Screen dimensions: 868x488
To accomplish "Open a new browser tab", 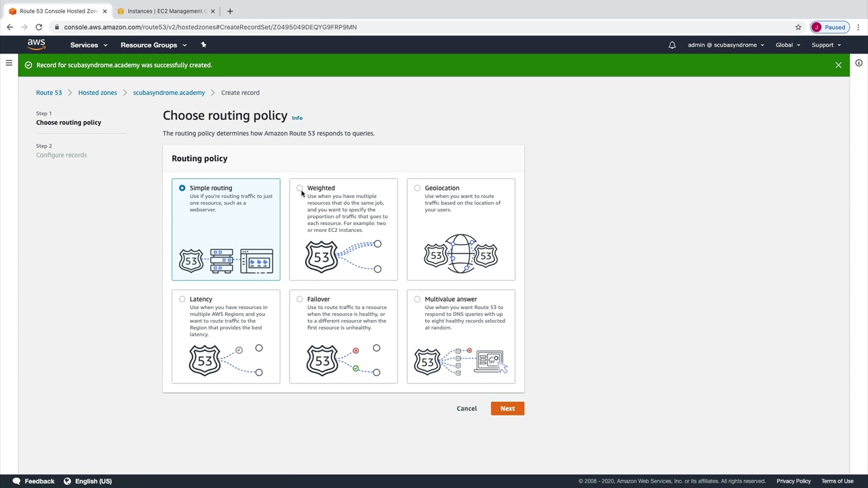I will pos(230,11).
